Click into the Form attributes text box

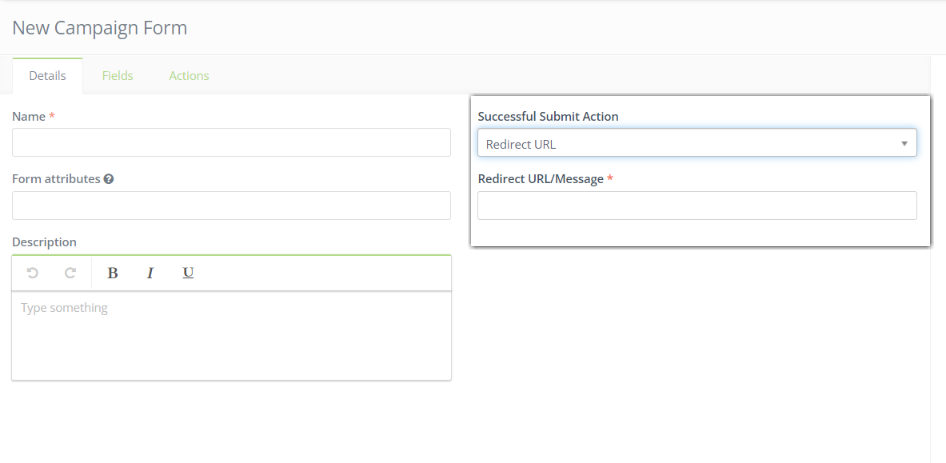231,206
